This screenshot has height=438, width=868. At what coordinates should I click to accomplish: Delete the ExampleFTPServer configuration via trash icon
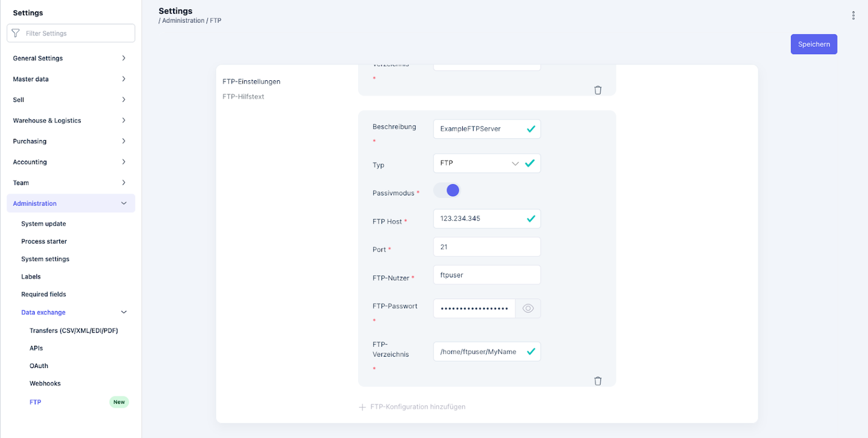(x=597, y=381)
